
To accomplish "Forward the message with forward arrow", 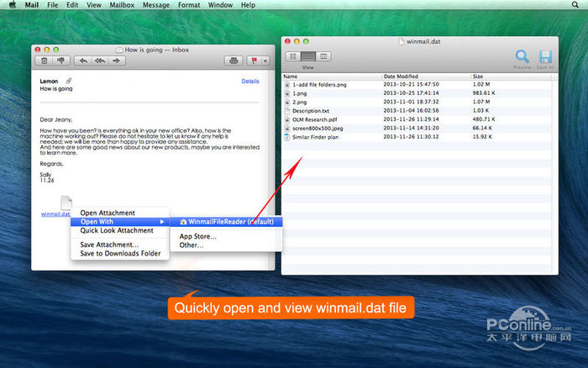I will tap(117, 60).
